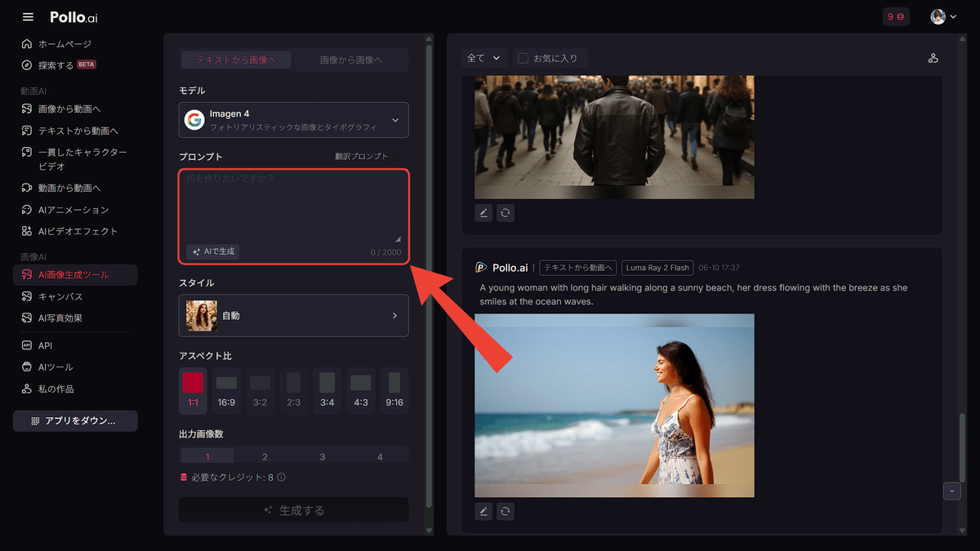Expand the Imagen 4 model dropdown
980x551 pixels.
pyautogui.click(x=294, y=120)
